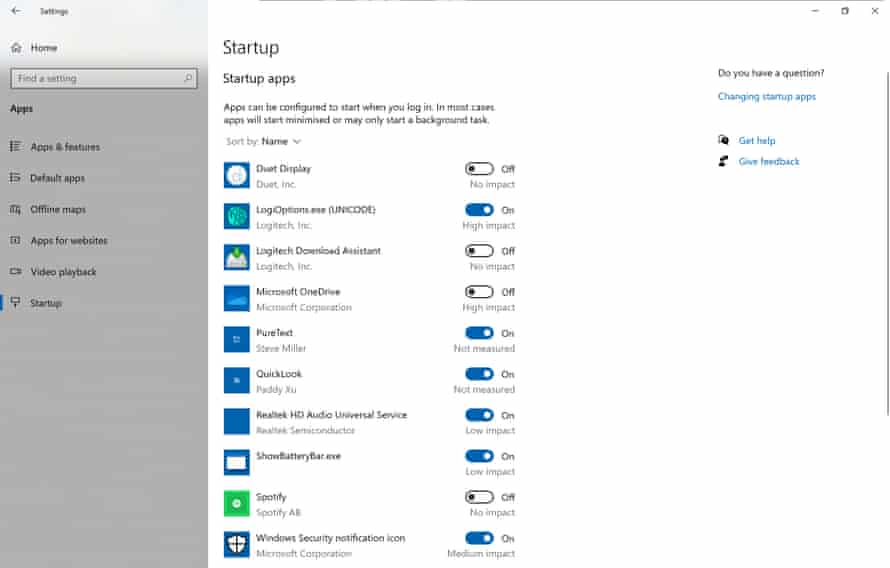Click the LogiOptions.exe app icon
The image size is (890, 568).
tap(236, 216)
